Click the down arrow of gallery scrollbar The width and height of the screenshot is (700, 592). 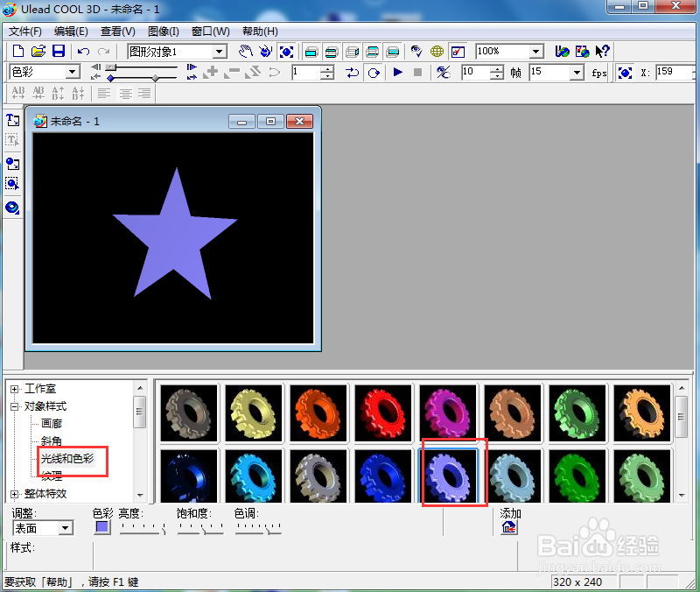click(682, 495)
